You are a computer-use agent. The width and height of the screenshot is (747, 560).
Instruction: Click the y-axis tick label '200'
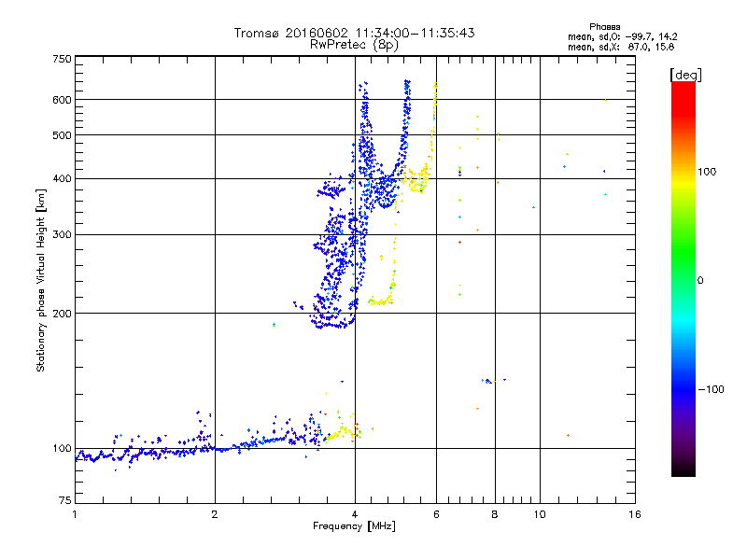point(62,314)
